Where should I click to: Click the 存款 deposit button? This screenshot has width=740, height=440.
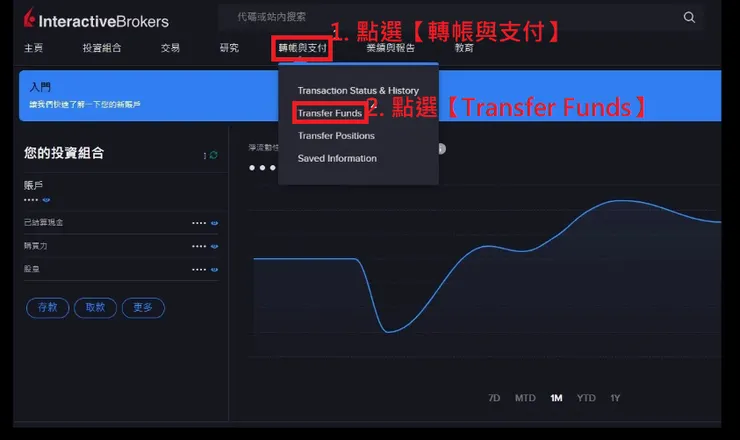(48, 308)
